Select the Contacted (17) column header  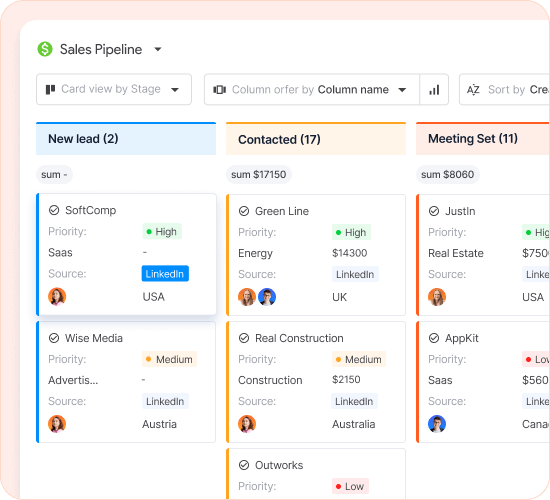316,139
